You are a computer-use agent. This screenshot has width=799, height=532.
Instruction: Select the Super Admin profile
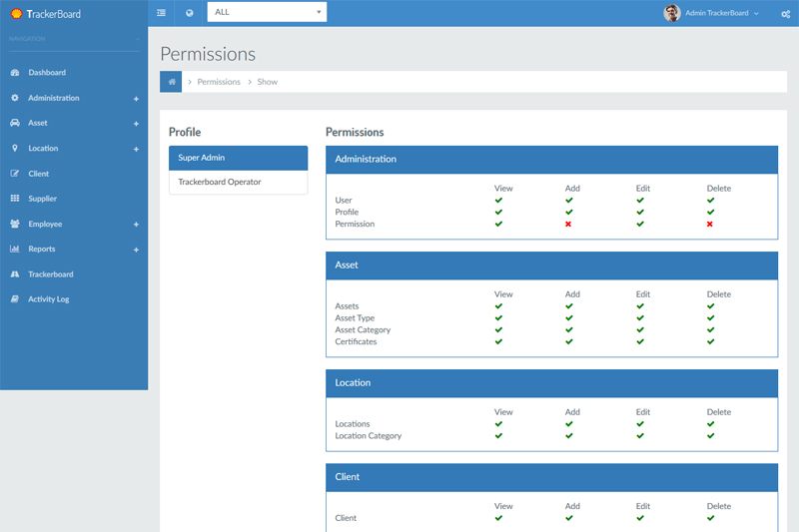[x=238, y=158]
